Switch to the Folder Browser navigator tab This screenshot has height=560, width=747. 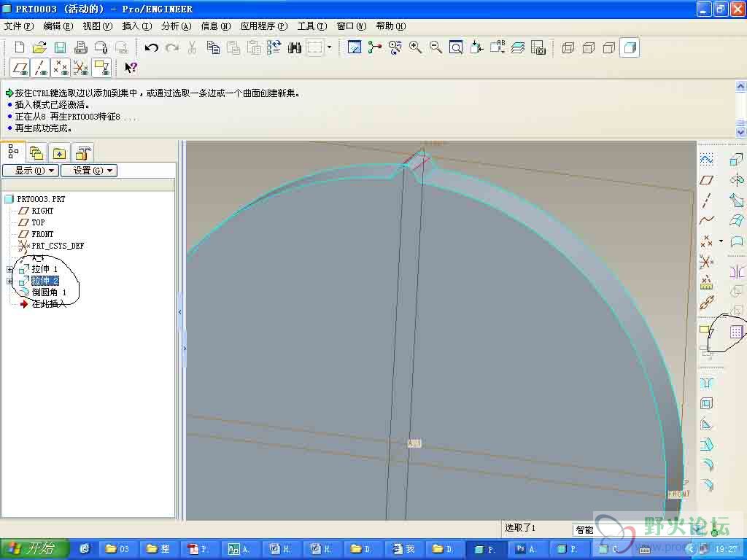pyautogui.click(x=36, y=153)
